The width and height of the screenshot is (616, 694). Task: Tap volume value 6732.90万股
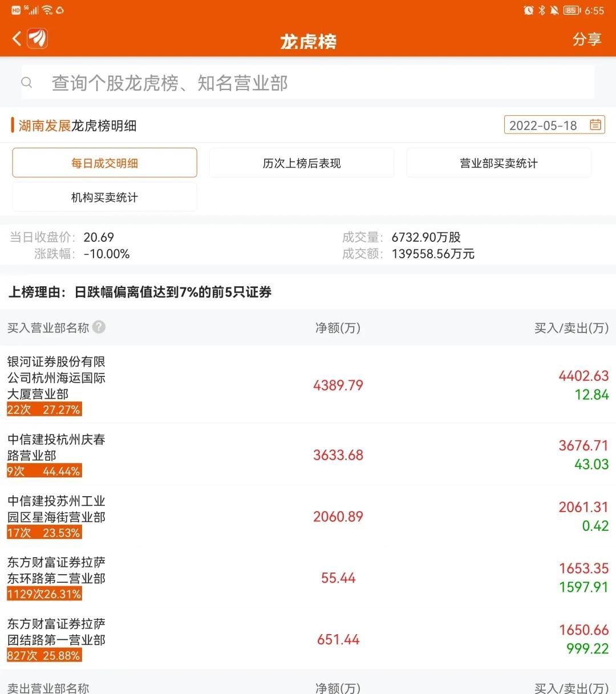426,237
